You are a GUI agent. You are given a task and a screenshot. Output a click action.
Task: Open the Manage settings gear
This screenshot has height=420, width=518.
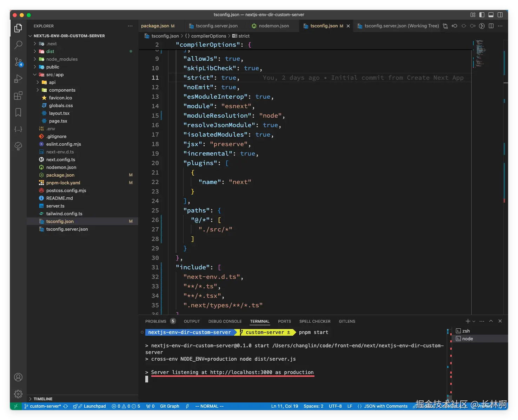(x=18, y=394)
